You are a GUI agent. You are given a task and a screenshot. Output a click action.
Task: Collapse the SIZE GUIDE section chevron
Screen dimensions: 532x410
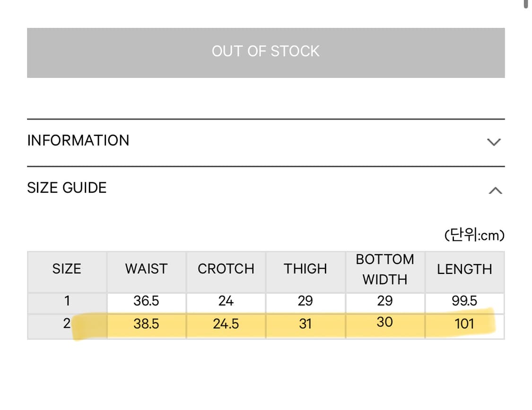pos(495,190)
